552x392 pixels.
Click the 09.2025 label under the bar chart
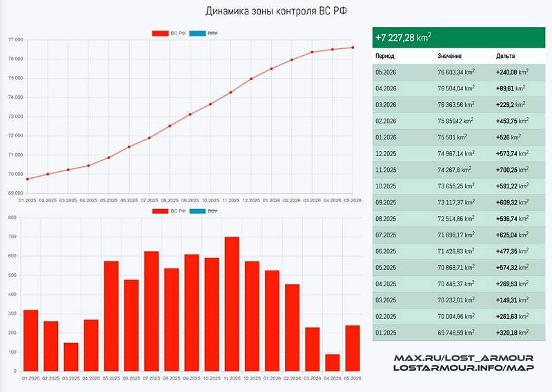(x=192, y=379)
